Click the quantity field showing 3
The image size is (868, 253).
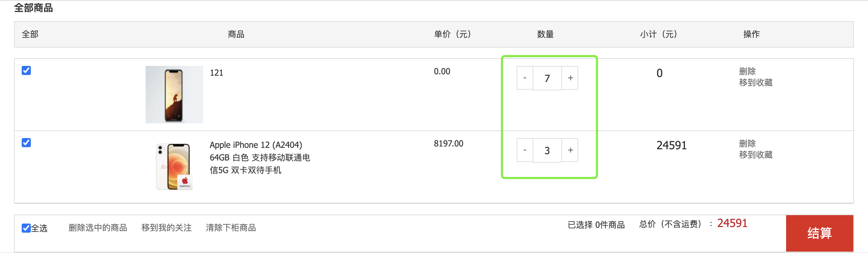click(547, 150)
